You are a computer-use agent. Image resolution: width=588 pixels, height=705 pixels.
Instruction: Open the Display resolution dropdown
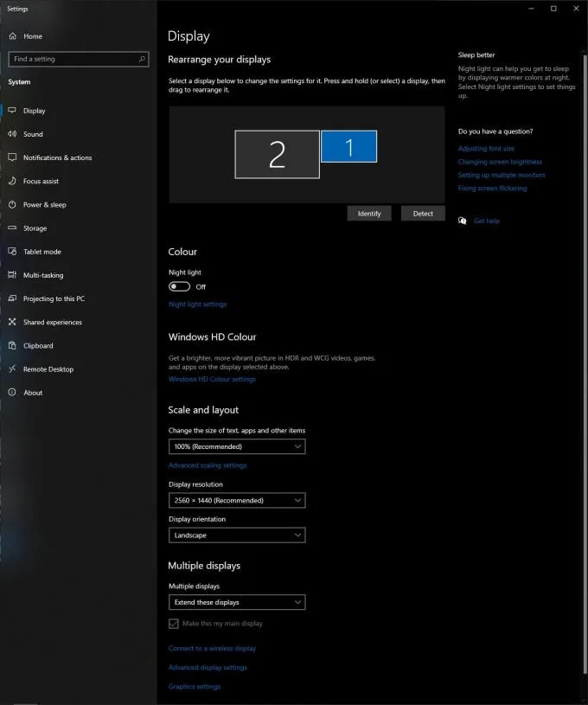[x=237, y=501]
